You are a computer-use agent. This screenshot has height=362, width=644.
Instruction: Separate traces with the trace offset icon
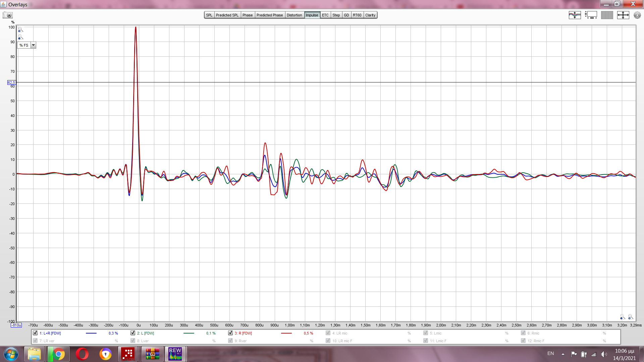(x=575, y=15)
